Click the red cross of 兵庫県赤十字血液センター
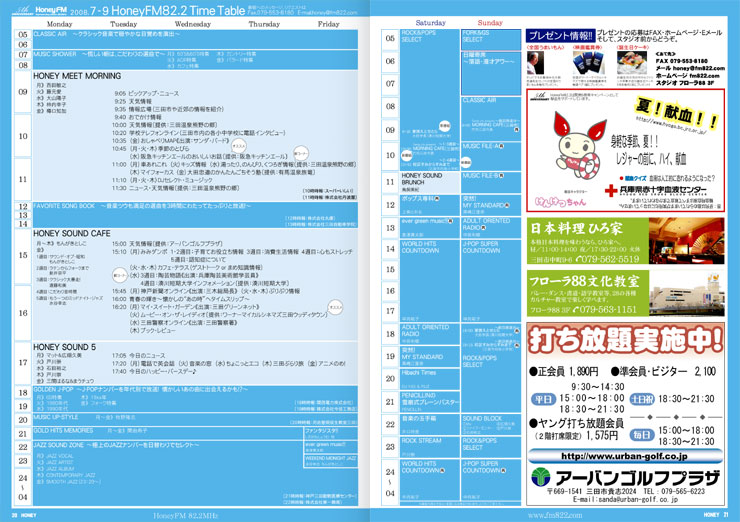740x522 pixels. coord(611,191)
